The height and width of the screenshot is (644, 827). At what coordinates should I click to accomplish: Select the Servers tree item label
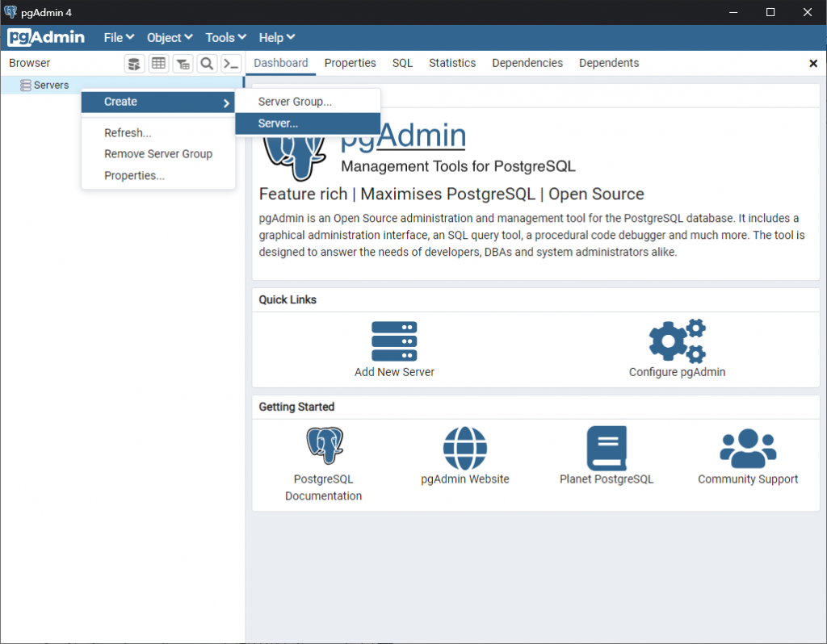click(51, 85)
